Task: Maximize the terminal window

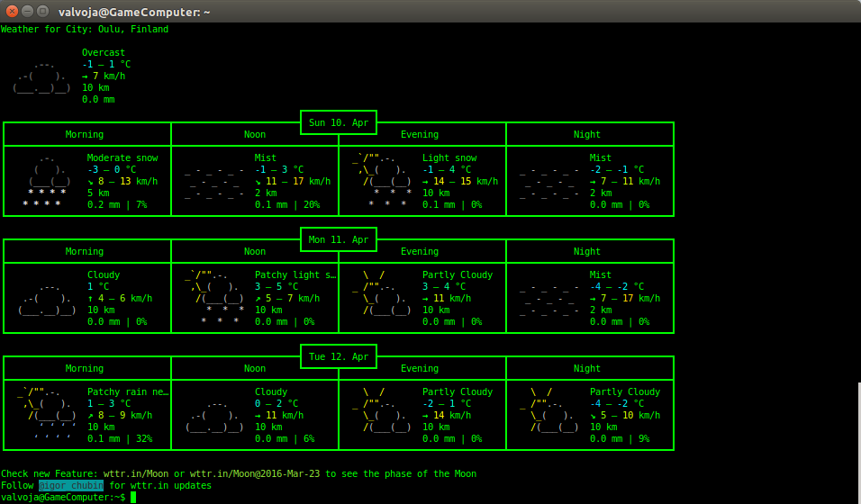Action: click(x=42, y=11)
